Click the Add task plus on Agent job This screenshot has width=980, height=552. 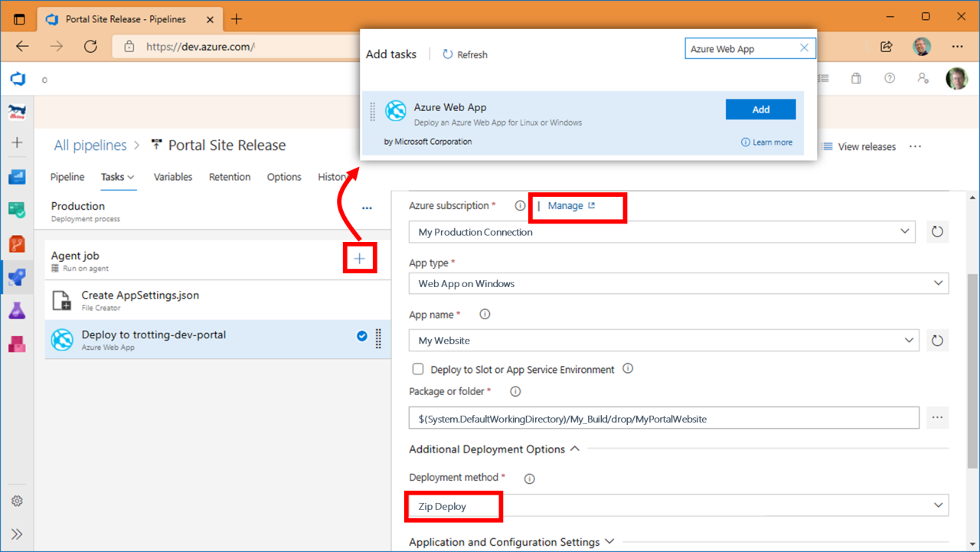coord(359,260)
